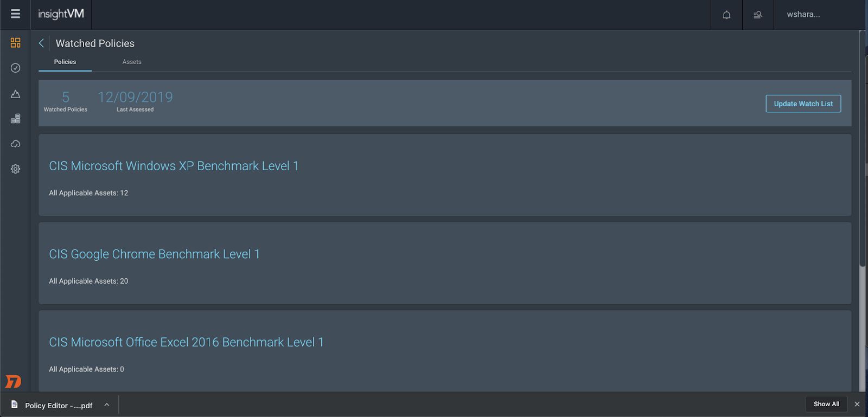Go back using the left chevron

[x=41, y=43]
